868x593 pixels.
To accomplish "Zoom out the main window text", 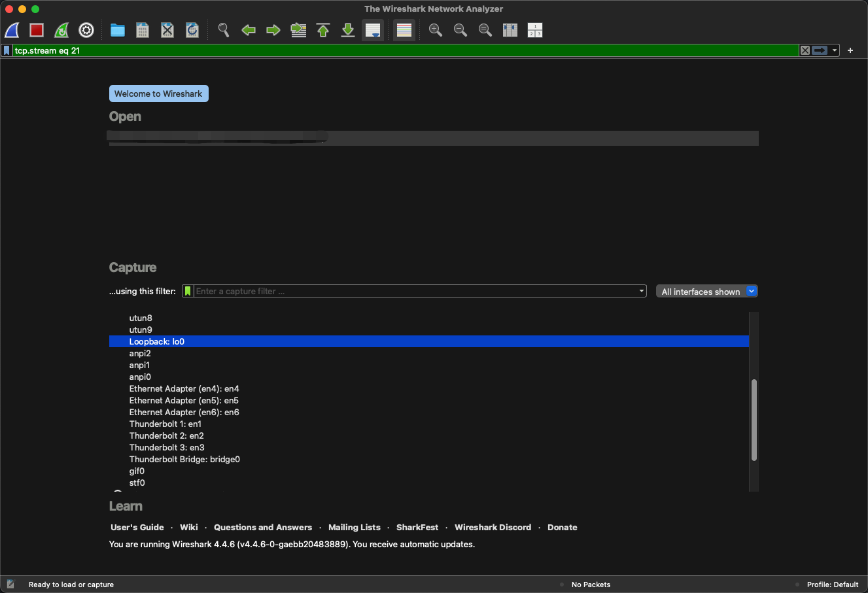I will tap(460, 30).
